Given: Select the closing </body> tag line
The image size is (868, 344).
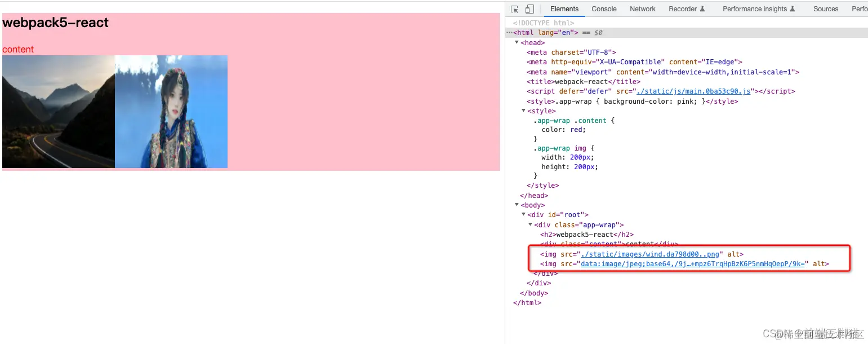Looking at the screenshot, I should pyautogui.click(x=534, y=293).
